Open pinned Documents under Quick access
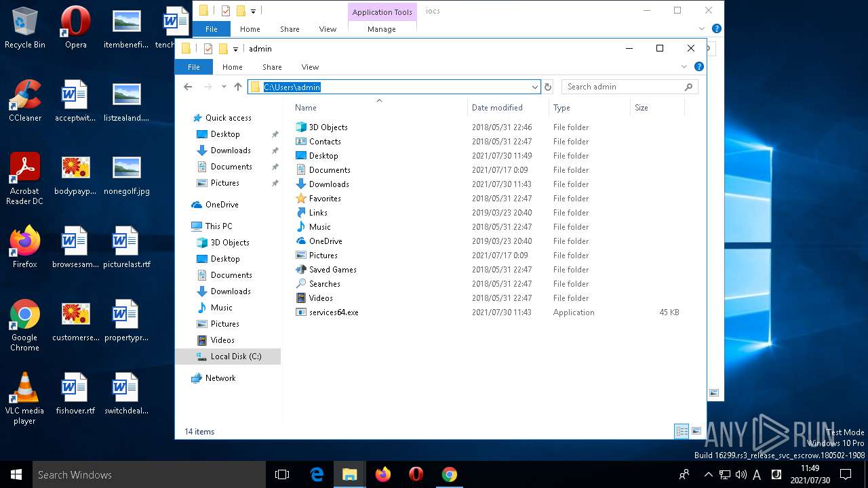The width and height of the screenshot is (868, 488). [x=231, y=167]
